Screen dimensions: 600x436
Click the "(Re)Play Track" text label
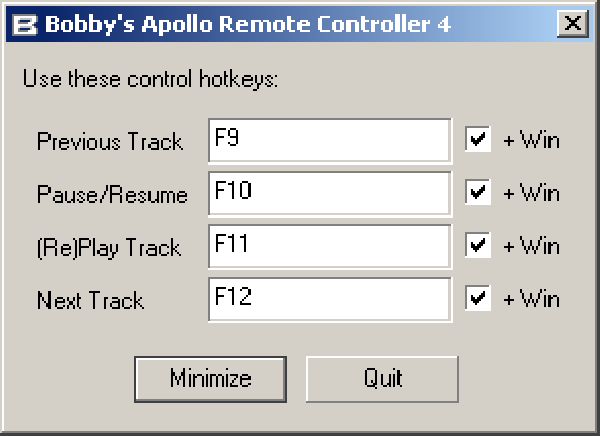coord(109,247)
